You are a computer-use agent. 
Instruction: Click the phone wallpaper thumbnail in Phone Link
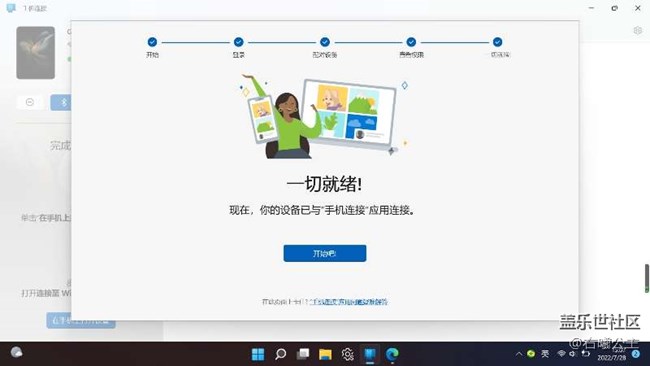(36, 53)
